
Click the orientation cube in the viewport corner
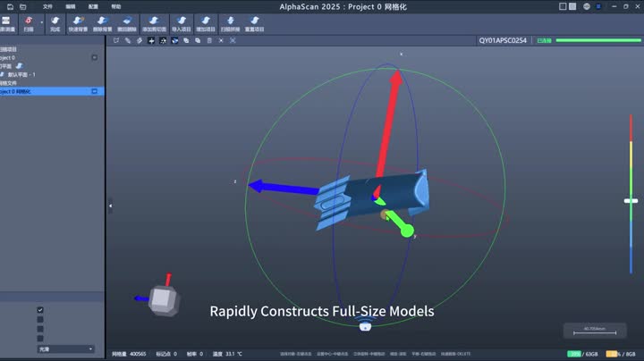[163, 300]
